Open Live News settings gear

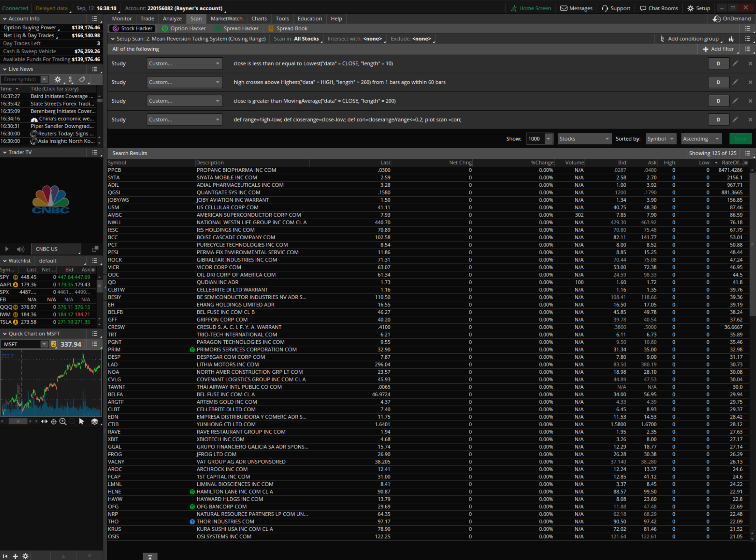click(58, 79)
